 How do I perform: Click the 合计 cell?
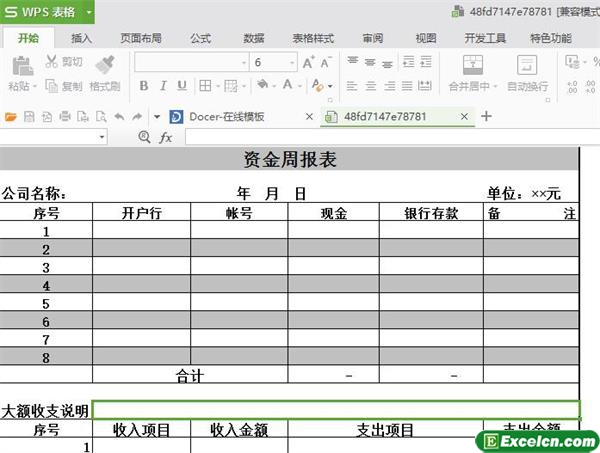point(190,375)
